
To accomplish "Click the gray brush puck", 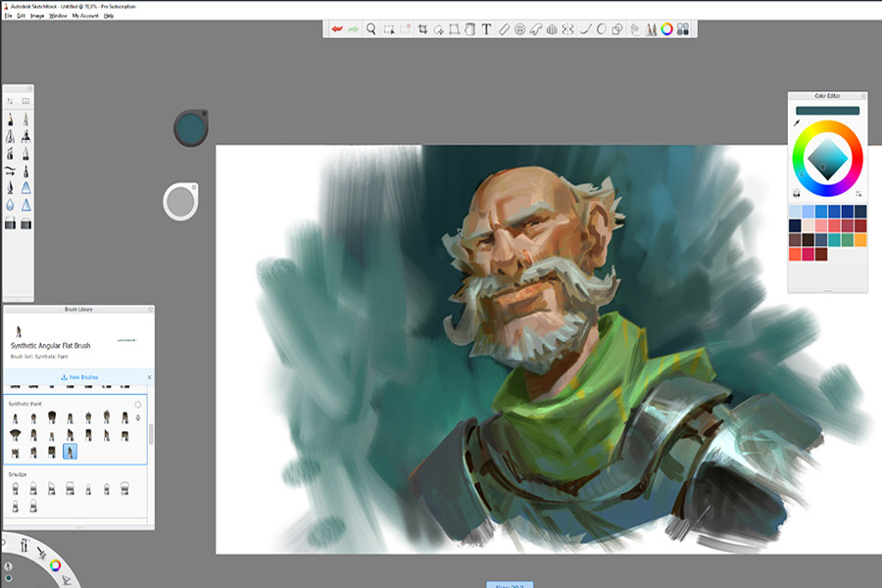I will (x=180, y=201).
